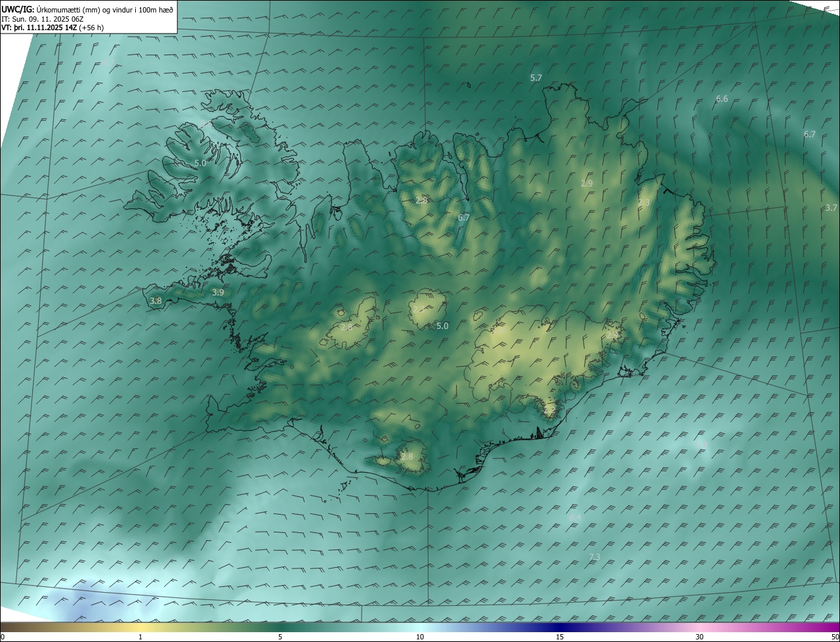The image size is (840, 642).
Task: Click the 2.9 value label in northeast Iceland
Action: point(587,184)
